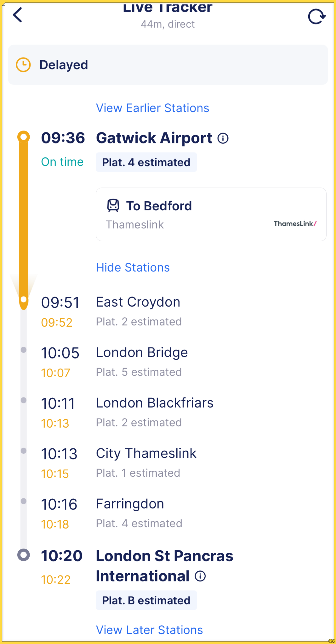The height and width of the screenshot is (644, 336).
Task: Tap the ThamesLink operator logo
Action: [x=295, y=224]
